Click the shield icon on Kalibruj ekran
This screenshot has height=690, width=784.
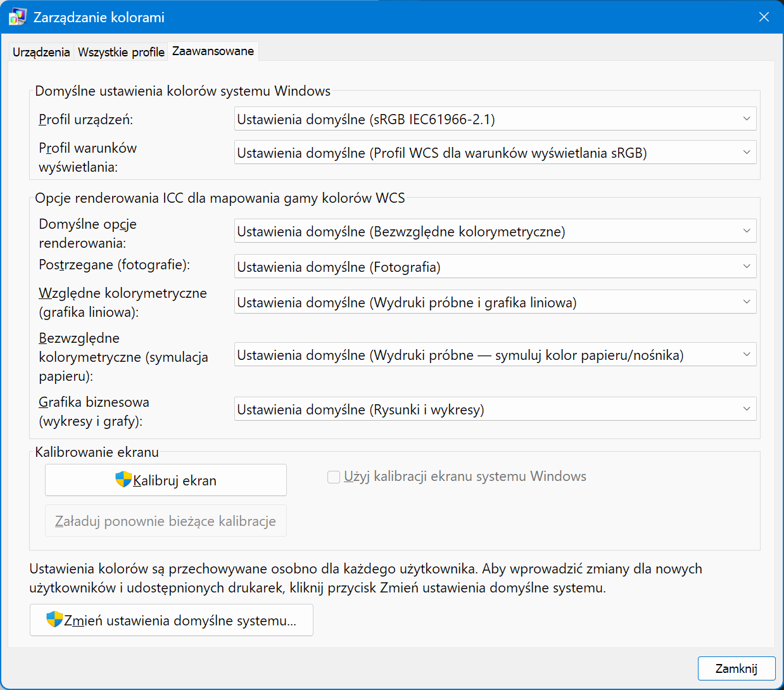(123, 480)
